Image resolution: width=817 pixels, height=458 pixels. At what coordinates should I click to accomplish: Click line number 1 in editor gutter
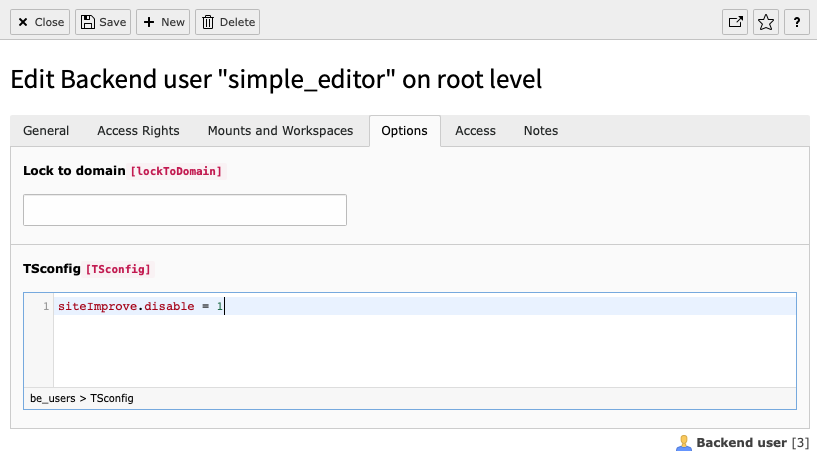pyautogui.click(x=46, y=306)
